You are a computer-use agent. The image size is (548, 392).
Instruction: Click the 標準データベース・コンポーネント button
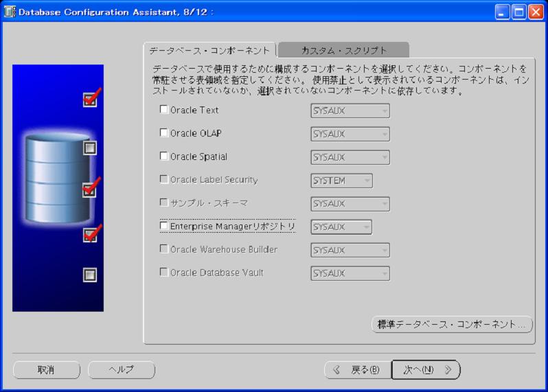[452, 325]
